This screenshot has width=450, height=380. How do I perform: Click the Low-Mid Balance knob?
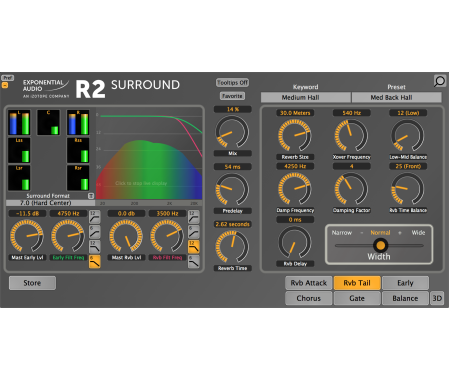407,135
